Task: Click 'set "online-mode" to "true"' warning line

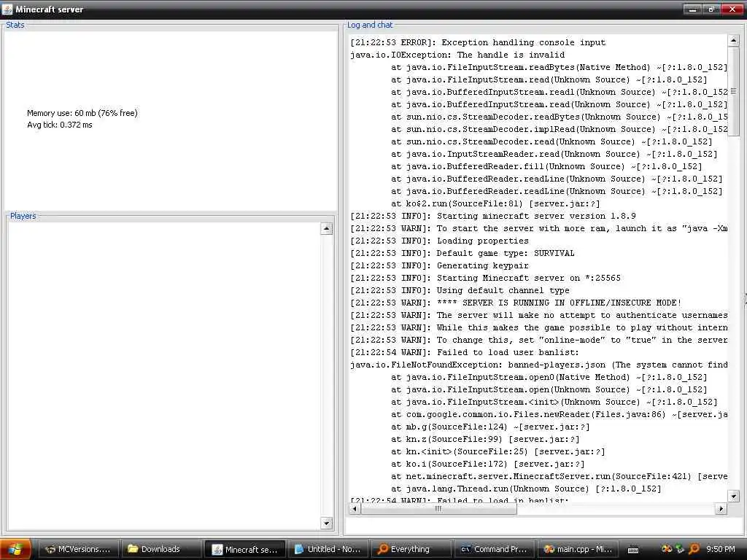Action: click(539, 340)
